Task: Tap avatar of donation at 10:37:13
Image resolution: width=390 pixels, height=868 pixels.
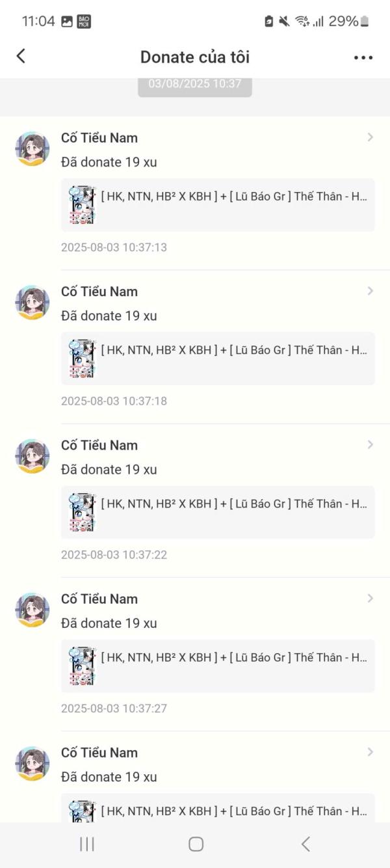Action: tap(32, 149)
